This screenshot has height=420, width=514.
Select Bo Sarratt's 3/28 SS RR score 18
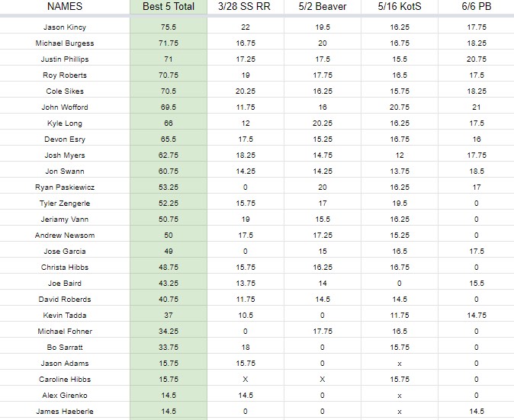coord(246,348)
